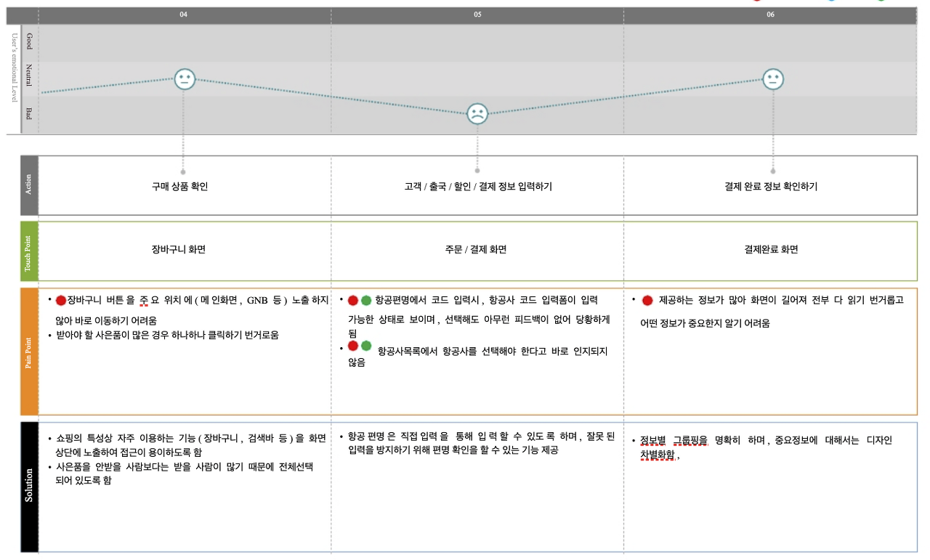Click red dot before 항공사목록에서 항공사를 선택해야
Viewport: 930px width, 560px height.
point(353,346)
